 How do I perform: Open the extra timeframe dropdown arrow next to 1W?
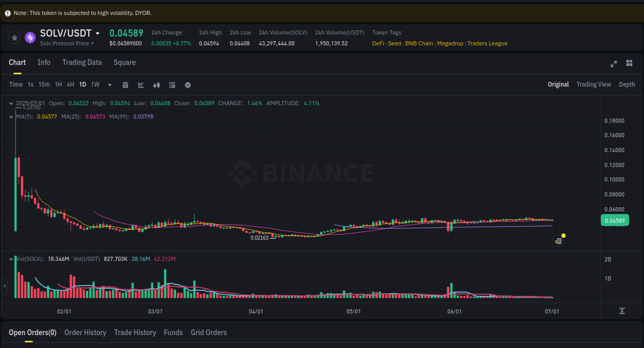[109, 85]
